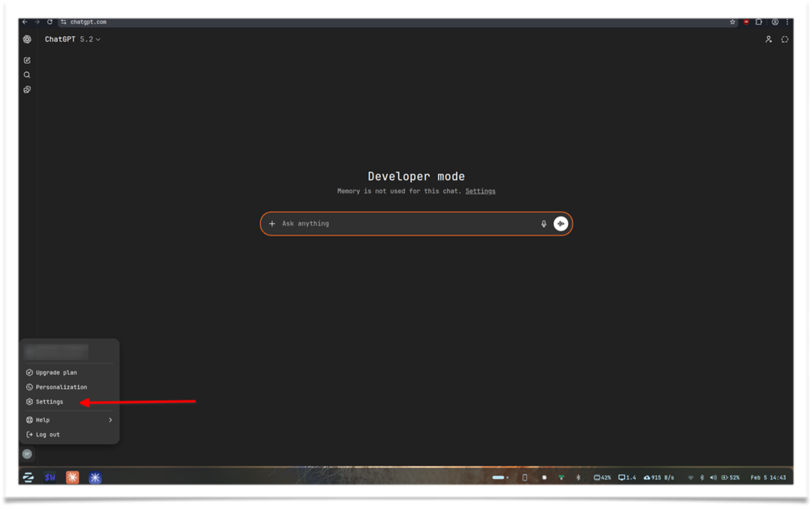The width and height of the screenshot is (812, 510).
Task: Open a new chat with the compose icon
Action: [27, 60]
